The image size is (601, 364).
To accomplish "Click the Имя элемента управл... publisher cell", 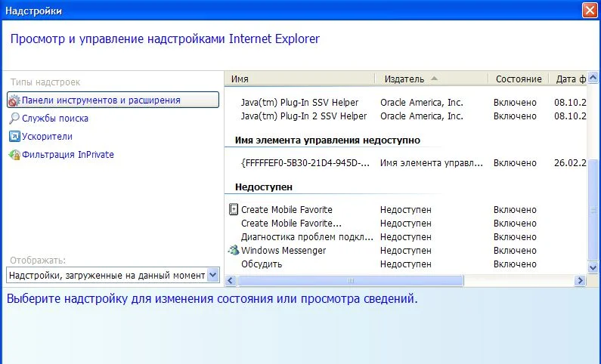I will [x=431, y=163].
